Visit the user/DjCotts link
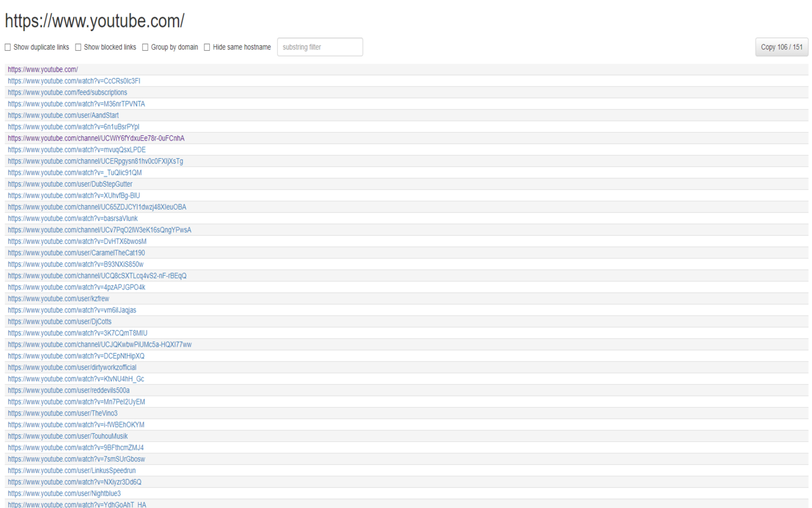 60,321
